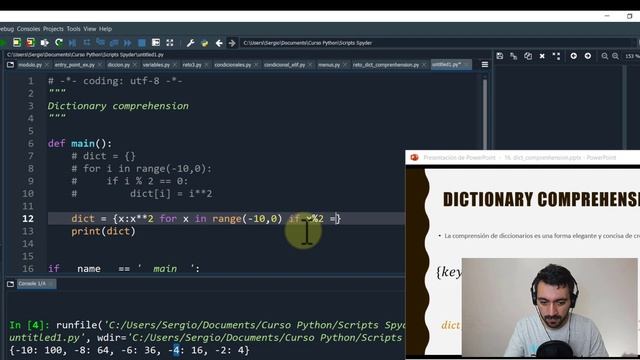This screenshot has height=360, width=640.
Task: Show previous plot
Action: point(573,56)
